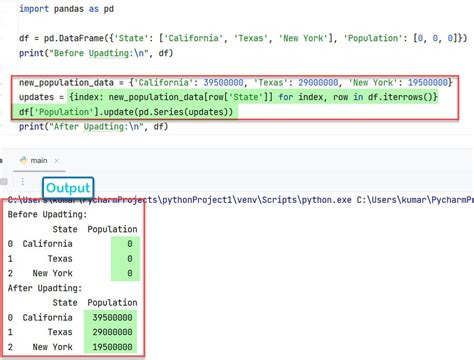Place cursor in the new_population_data line
Screen dimensions: 474x360
coord(236,83)
